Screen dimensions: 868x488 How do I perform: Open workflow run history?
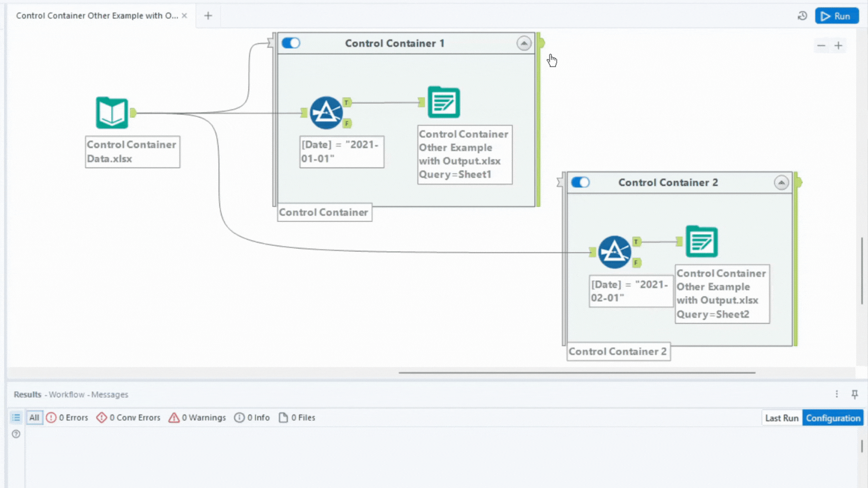click(x=802, y=15)
